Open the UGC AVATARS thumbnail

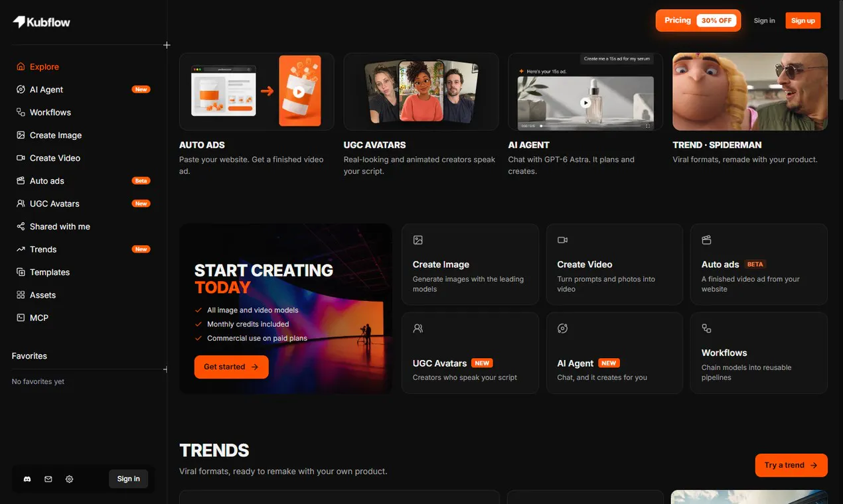click(x=421, y=92)
